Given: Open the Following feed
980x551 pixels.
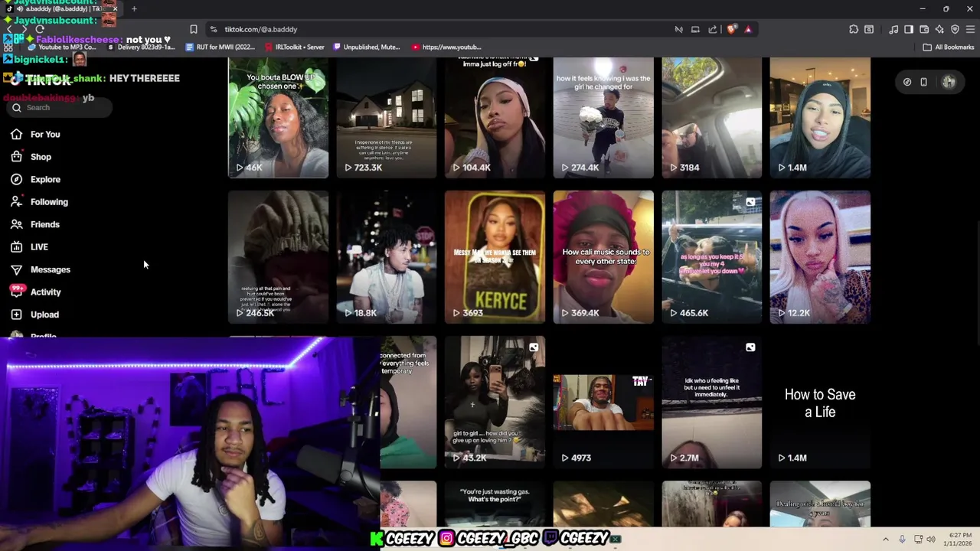Looking at the screenshot, I should (40, 202).
